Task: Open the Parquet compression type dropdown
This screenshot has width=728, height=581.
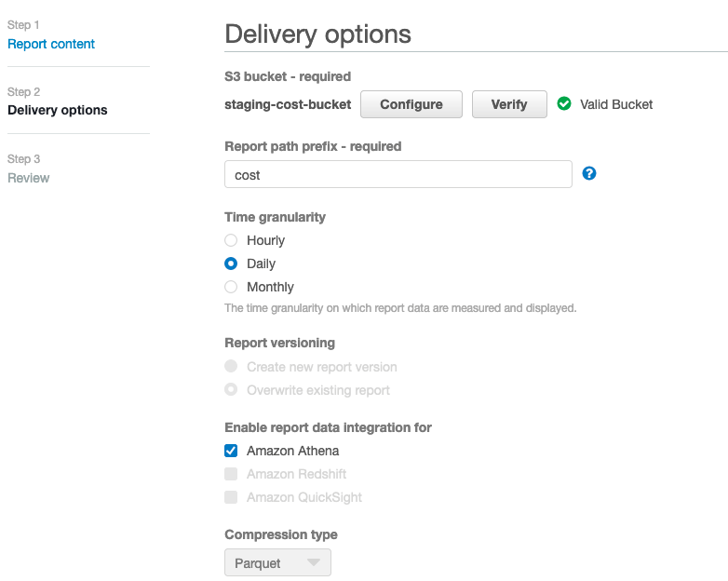Action: coord(277,562)
